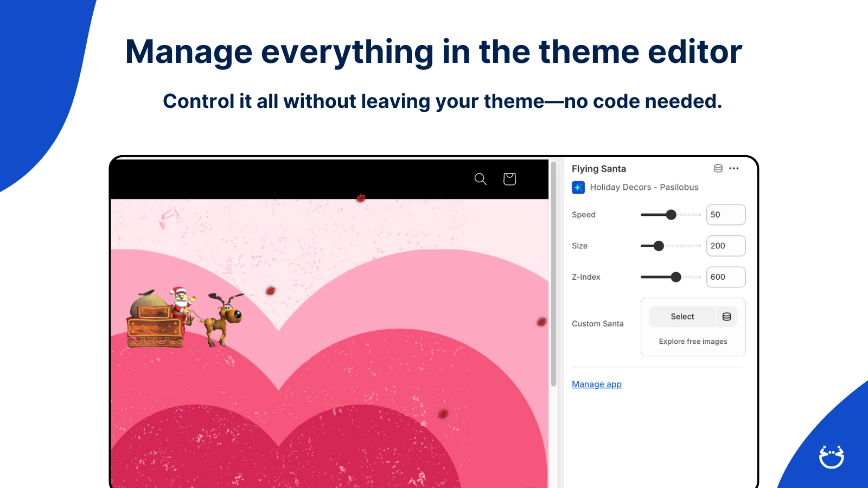Focus the Z-Index field showing 600
Viewport: 868px width, 488px height.
726,277
